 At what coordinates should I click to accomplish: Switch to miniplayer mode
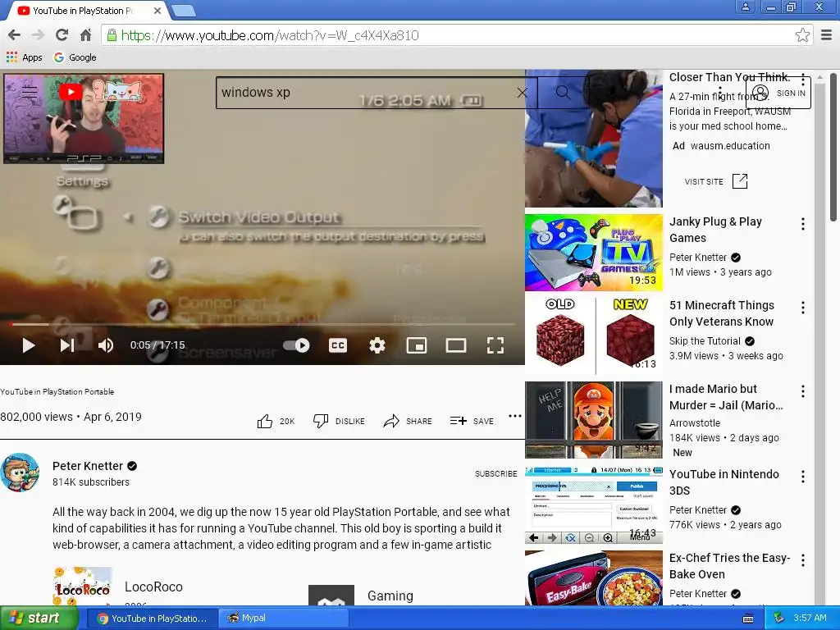tap(417, 345)
